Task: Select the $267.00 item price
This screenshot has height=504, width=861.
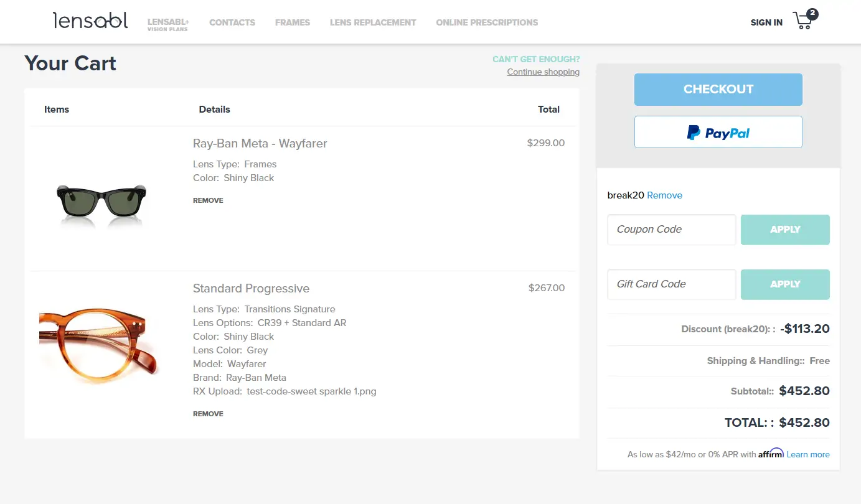Action: click(x=547, y=288)
